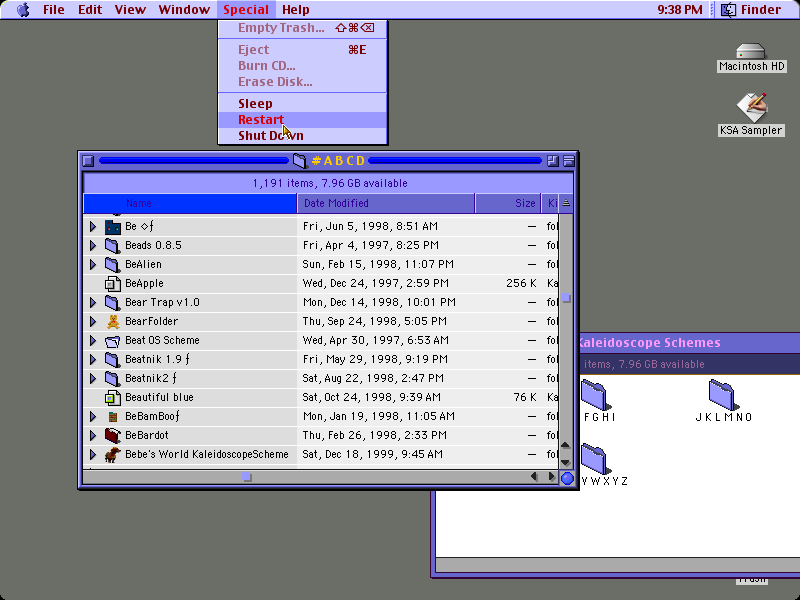Open the Apple menu icon

coord(23,10)
